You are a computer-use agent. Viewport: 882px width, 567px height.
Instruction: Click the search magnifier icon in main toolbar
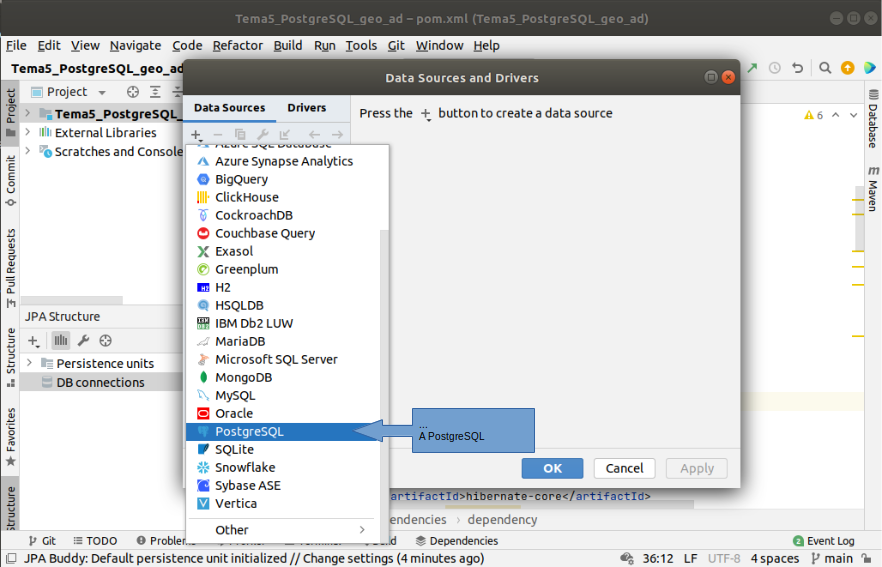click(x=825, y=68)
